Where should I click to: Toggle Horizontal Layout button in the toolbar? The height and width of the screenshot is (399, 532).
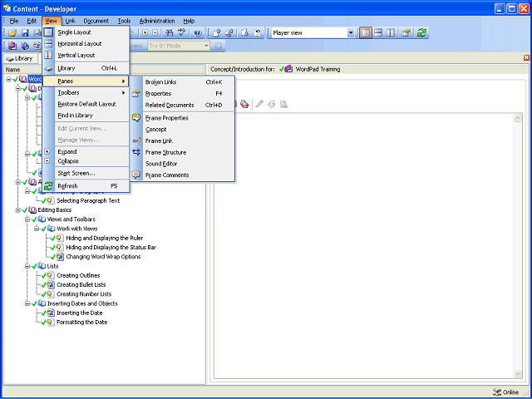378,33
